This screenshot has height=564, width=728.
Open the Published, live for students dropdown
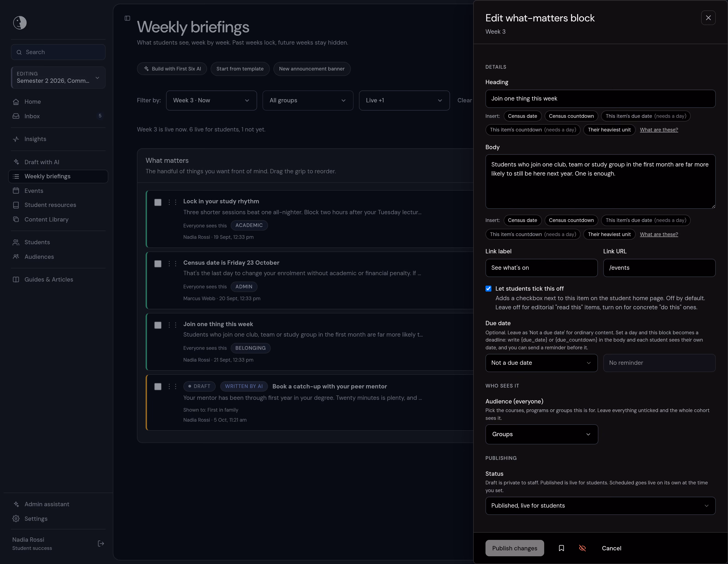point(600,505)
